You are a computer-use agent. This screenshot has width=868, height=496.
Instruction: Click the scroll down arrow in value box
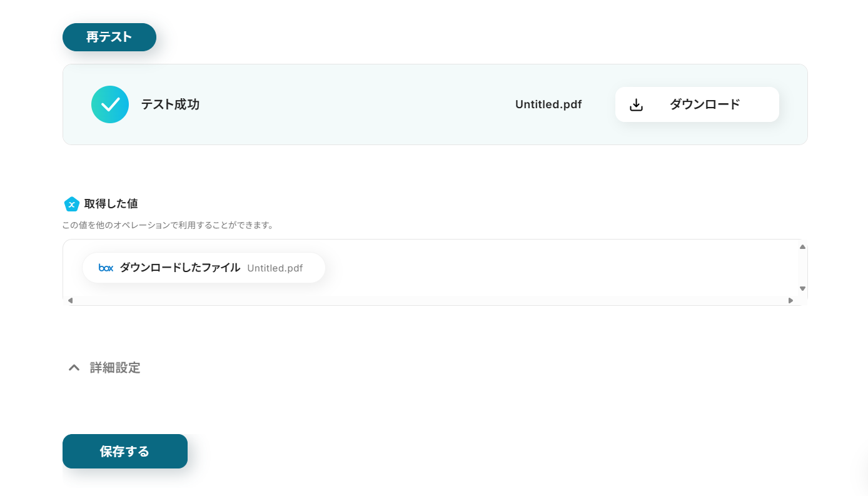coord(802,288)
